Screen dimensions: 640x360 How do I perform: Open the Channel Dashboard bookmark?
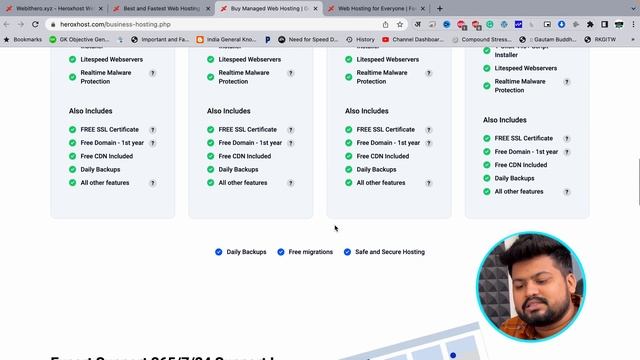(413, 40)
